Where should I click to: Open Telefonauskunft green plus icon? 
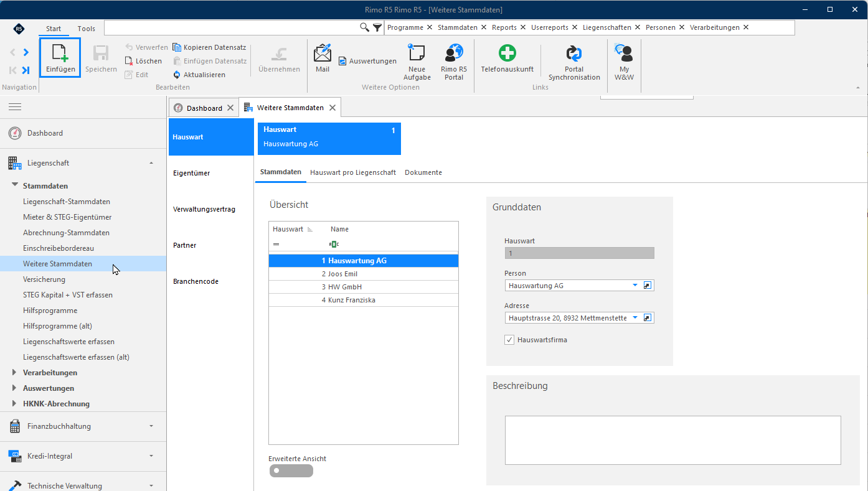(x=507, y=53)
